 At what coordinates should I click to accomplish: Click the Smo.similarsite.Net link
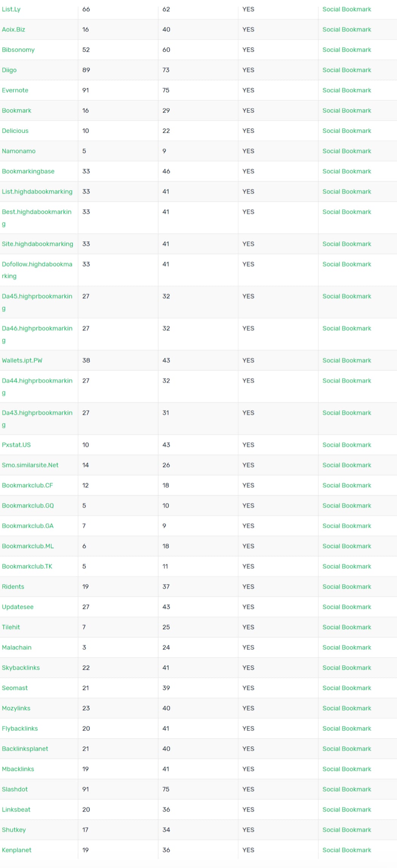[x=30, y=465]
